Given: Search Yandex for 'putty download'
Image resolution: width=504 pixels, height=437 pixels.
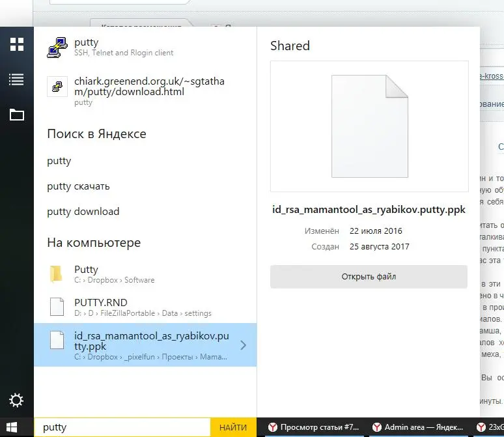Looking at the screenshot, I should coord(83,212).
